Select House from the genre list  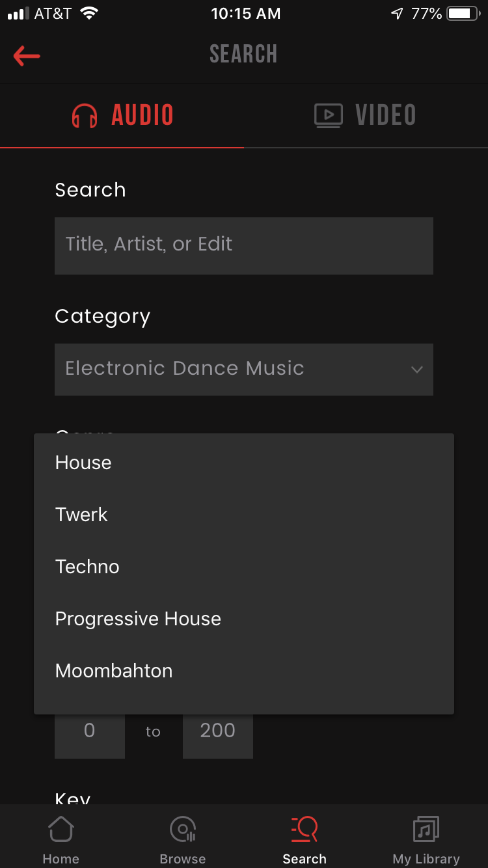click(83, 463)
